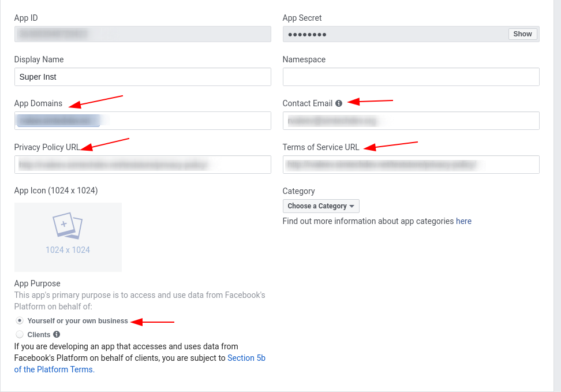Click the info icon next to Clients
The image size is (561, 392).
point(57,334)
